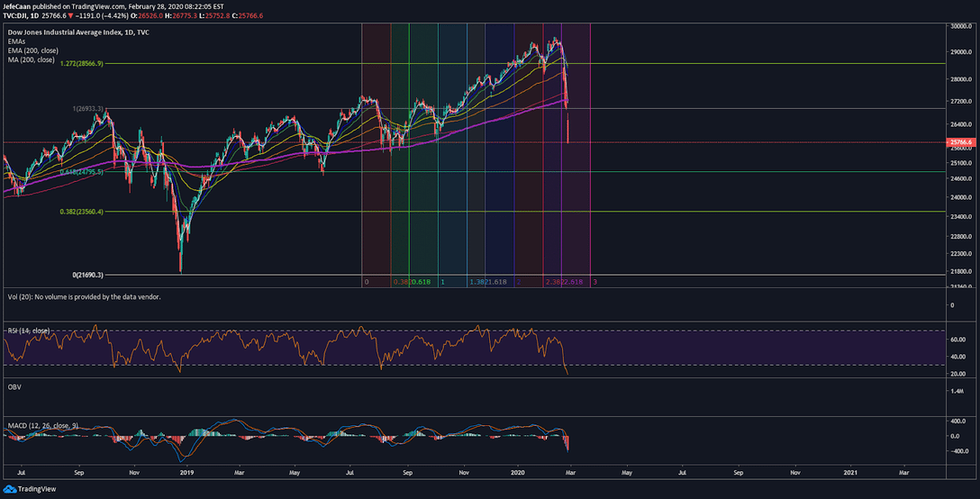The height and width of the screenshot is (499, 980).
Task: Click the blue time zone label 2
Action: click(x=519, y=282)
